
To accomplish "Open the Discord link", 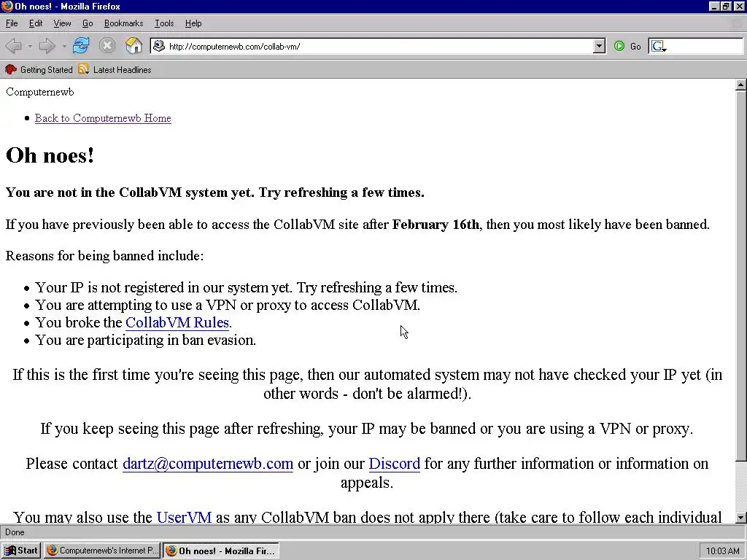I will click(x=395, y=463).
